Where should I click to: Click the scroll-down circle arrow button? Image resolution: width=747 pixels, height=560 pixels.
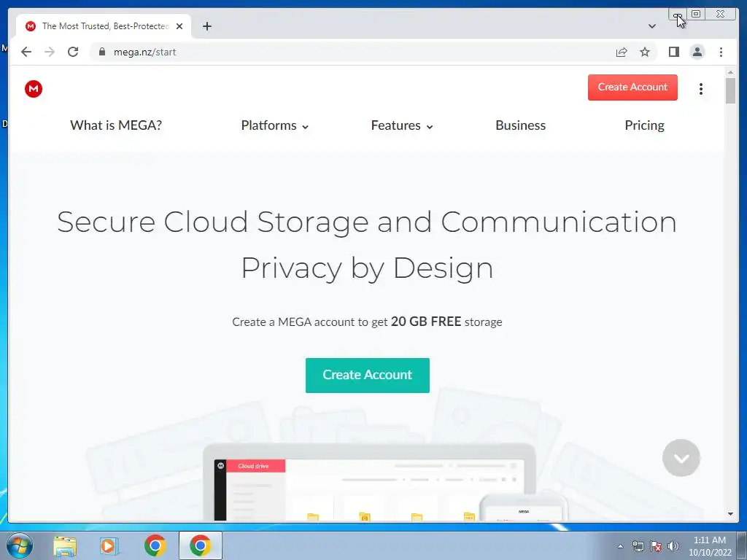click(681, 458)
